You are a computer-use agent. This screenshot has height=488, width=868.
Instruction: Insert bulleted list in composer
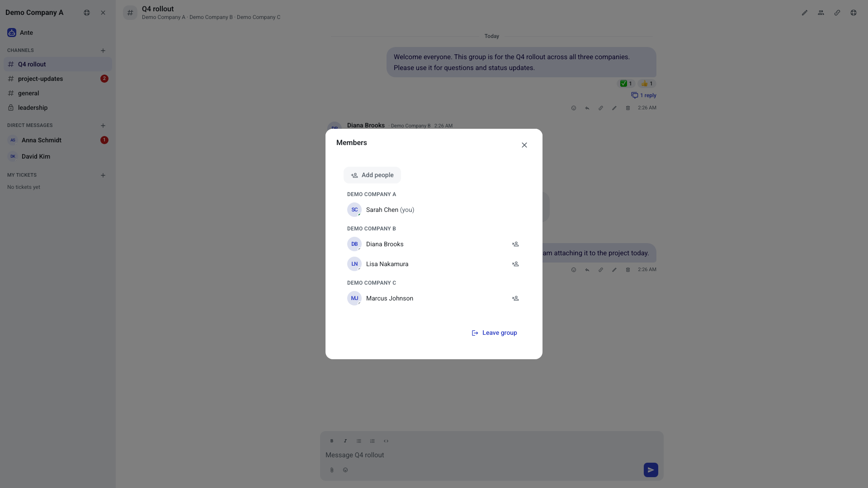point(359,441)
